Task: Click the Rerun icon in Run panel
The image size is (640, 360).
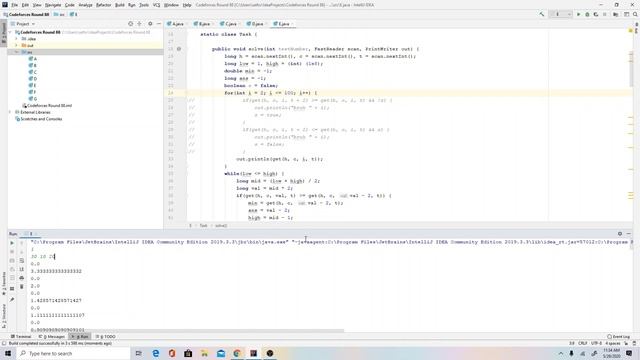Action: [x=12, y=243]
